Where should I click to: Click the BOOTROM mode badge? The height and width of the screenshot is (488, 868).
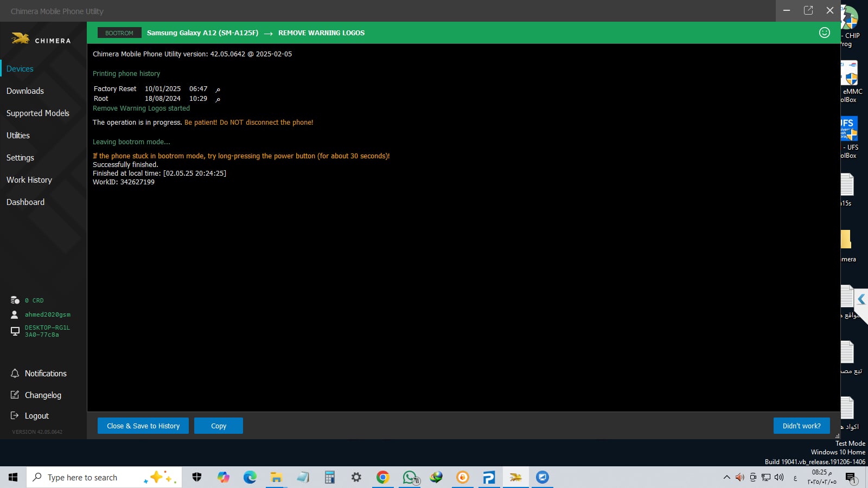119,33
